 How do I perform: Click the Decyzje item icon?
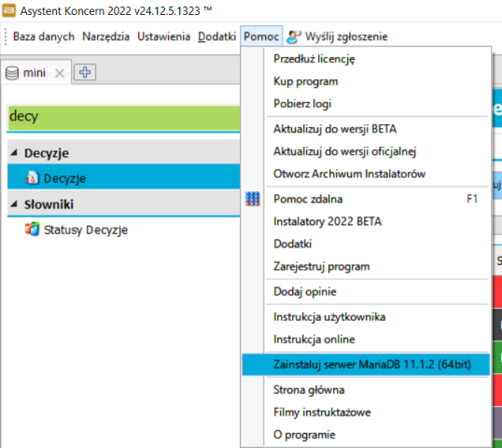click(x=32, y=177)
